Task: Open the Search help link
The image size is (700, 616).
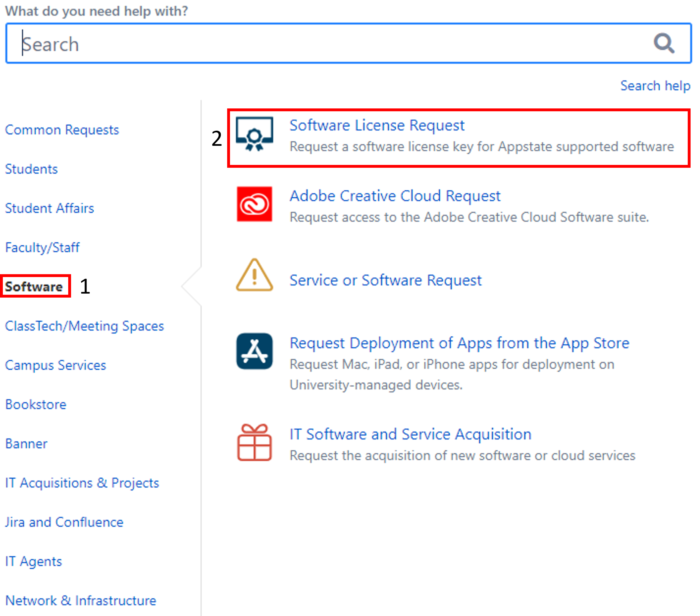Action: tap(655, 86)
